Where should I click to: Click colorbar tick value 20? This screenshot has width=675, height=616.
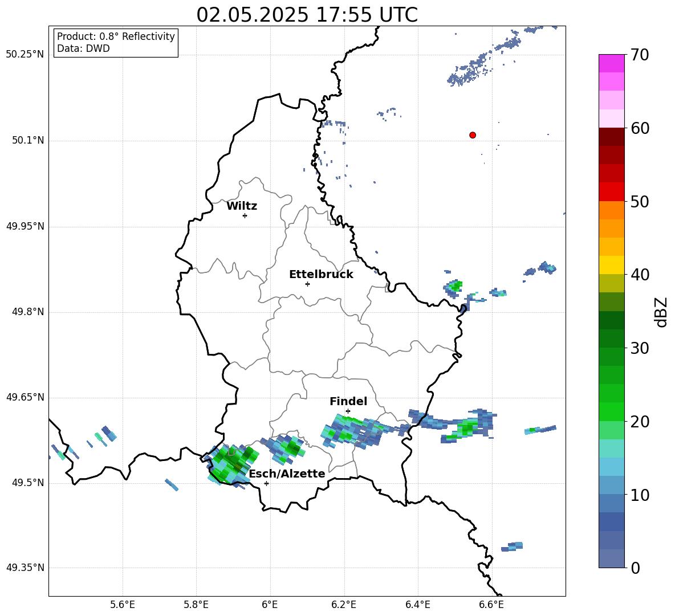tap(640, 422)
